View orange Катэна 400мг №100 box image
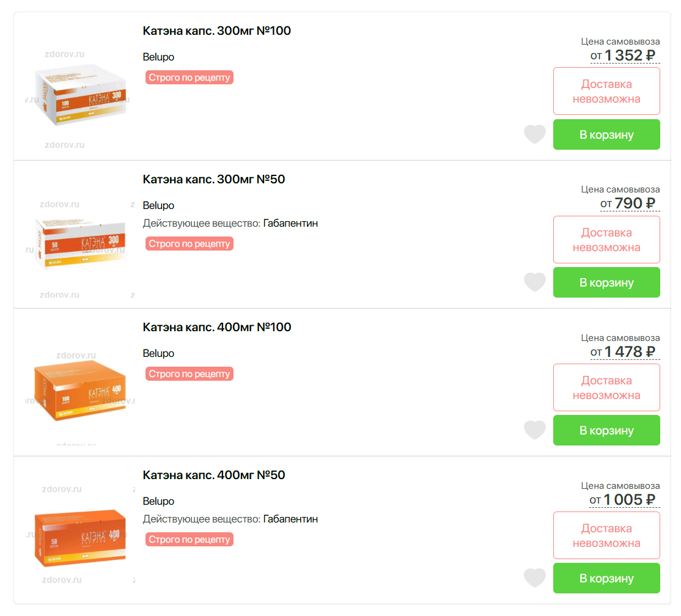 [80, 394]
